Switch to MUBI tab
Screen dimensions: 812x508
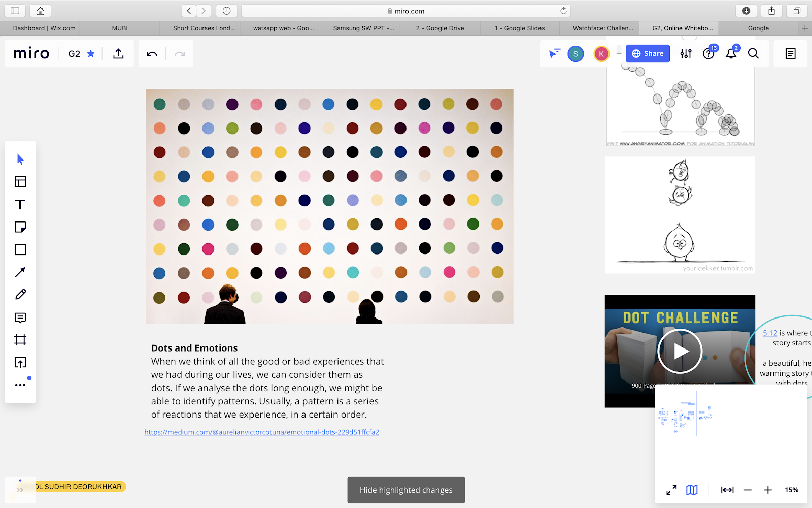click(x=120, y=28)
